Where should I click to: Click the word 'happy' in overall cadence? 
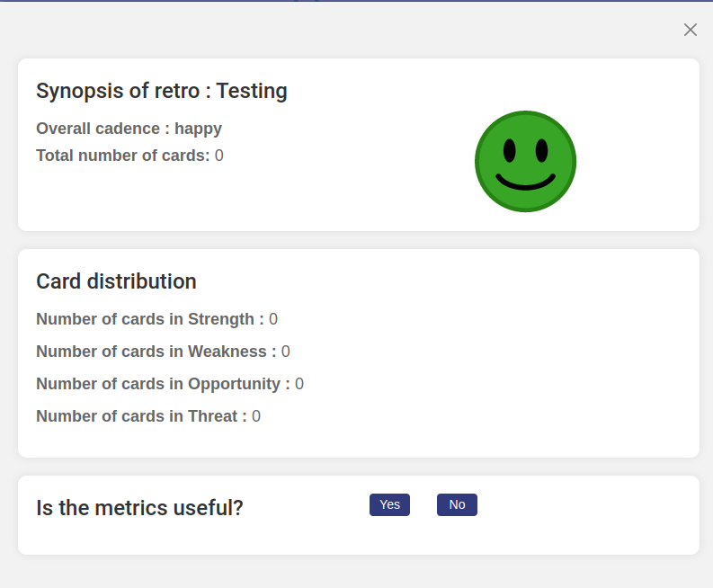click(198, 129)
